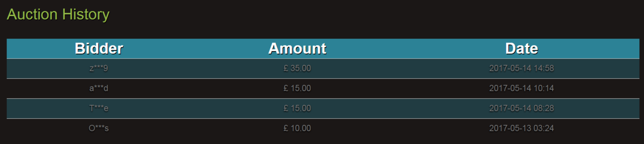Click bidder a***d name
Screen dimensions: 644x144
[99, 88]
